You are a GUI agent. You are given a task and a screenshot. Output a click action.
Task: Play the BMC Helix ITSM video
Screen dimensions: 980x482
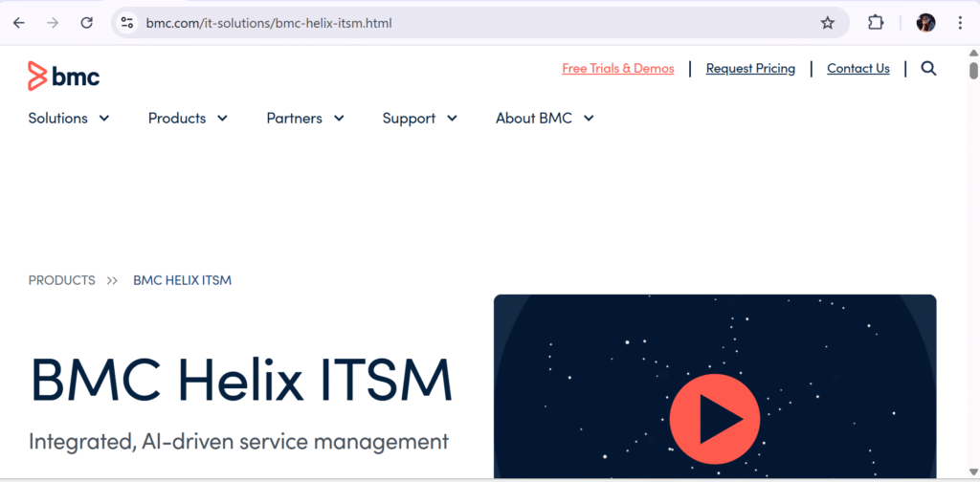click(x=714, y=418)
